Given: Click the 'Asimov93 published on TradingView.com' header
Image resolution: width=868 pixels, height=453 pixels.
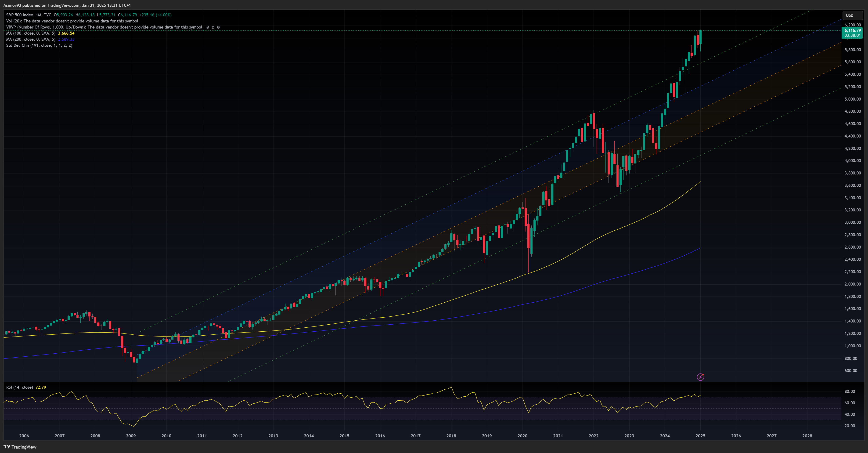Looking at the screenshot, I should coord(67,5).
